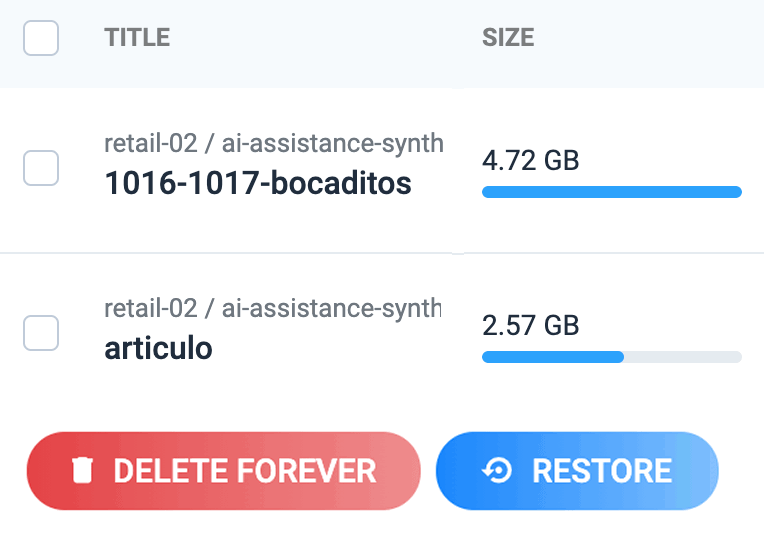Click the blue filled part of articulo's size bar
The image size is (771, 538).
[x=553, y=357]
